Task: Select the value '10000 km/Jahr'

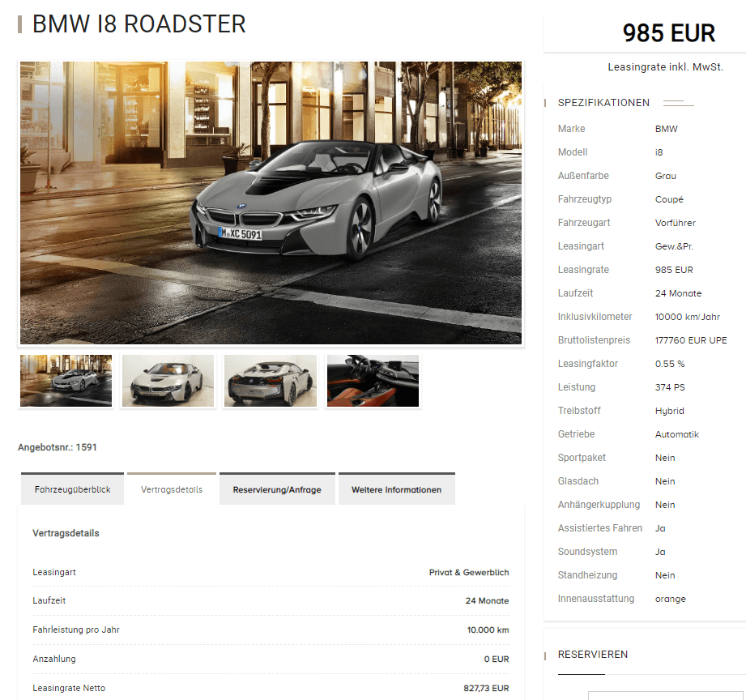Action: pos(688,317)
